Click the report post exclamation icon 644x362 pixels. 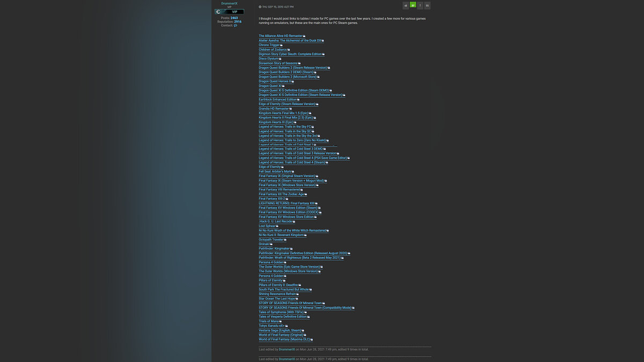tap(420, 5)
